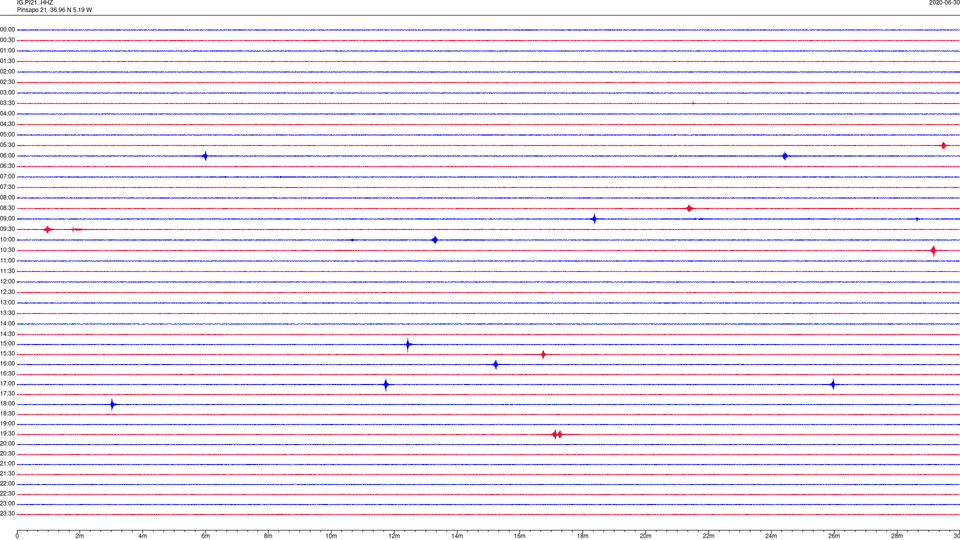Select the 18:00 row time label
This screenshot has width=960, height=540.
coord(7,404)
